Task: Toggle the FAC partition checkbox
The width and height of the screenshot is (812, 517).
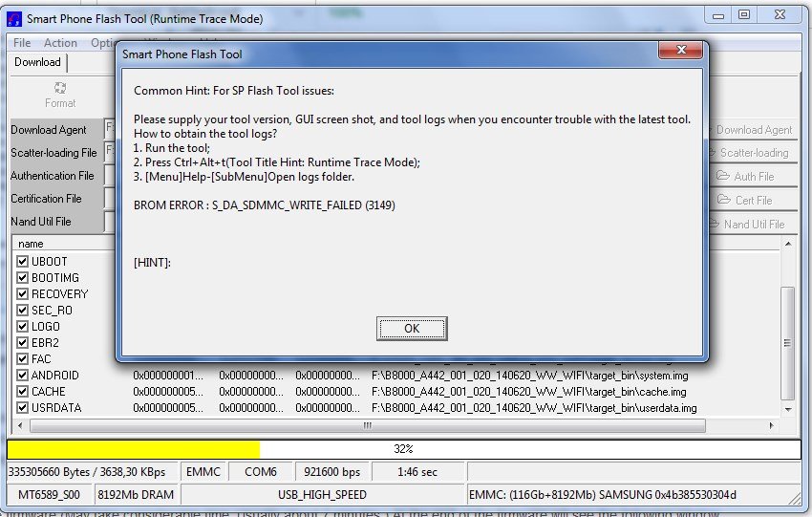Action: point(22,358)
